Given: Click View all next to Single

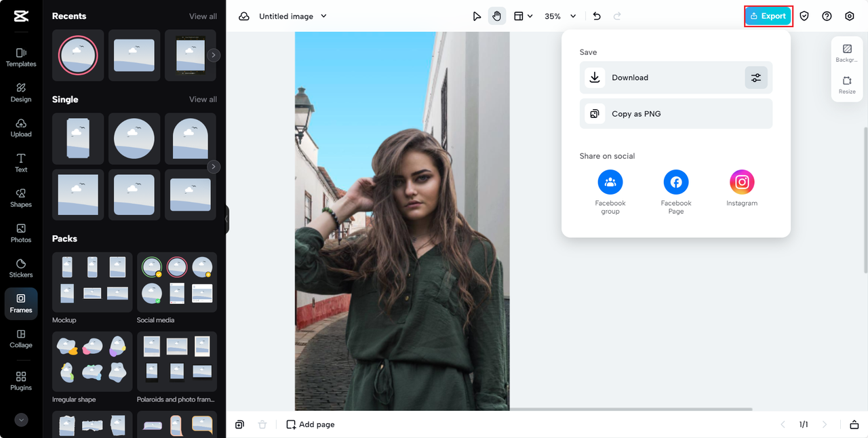Looking at the screenshot, I should coord(203,100).
